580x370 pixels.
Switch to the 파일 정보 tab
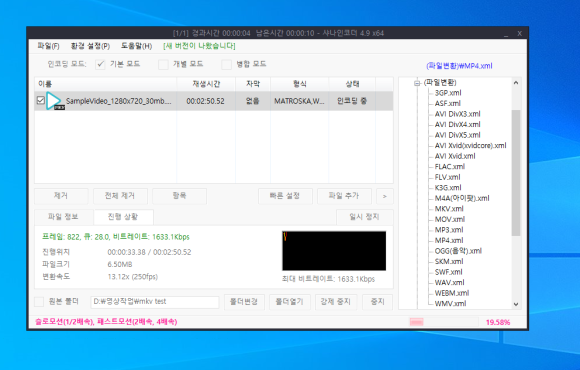click(63, 217)
